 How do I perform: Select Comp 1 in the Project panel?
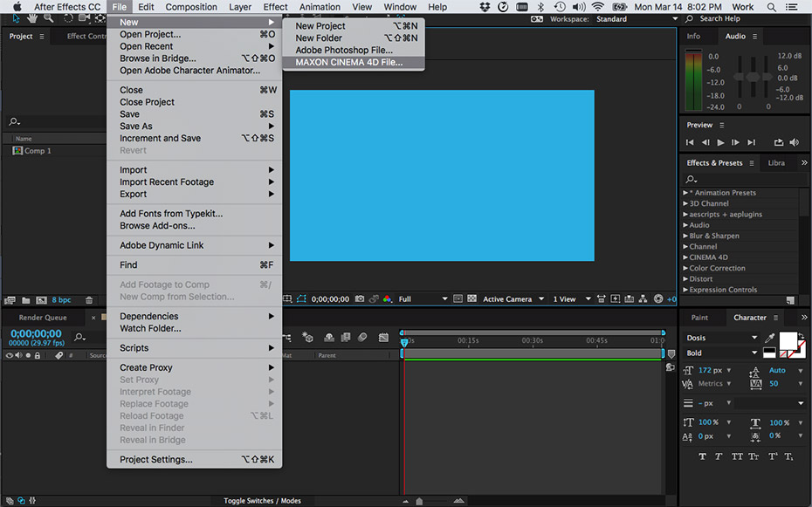click(x=38, y=151)
